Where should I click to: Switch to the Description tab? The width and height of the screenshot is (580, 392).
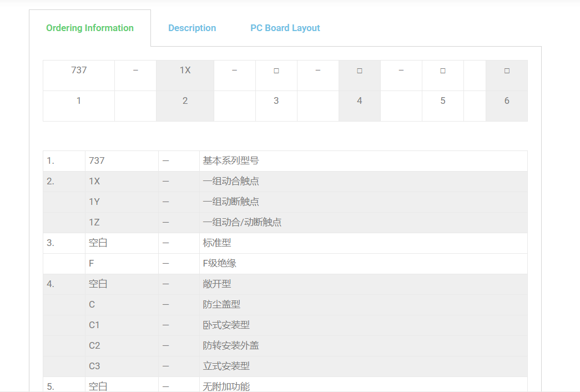pos(192,28)
